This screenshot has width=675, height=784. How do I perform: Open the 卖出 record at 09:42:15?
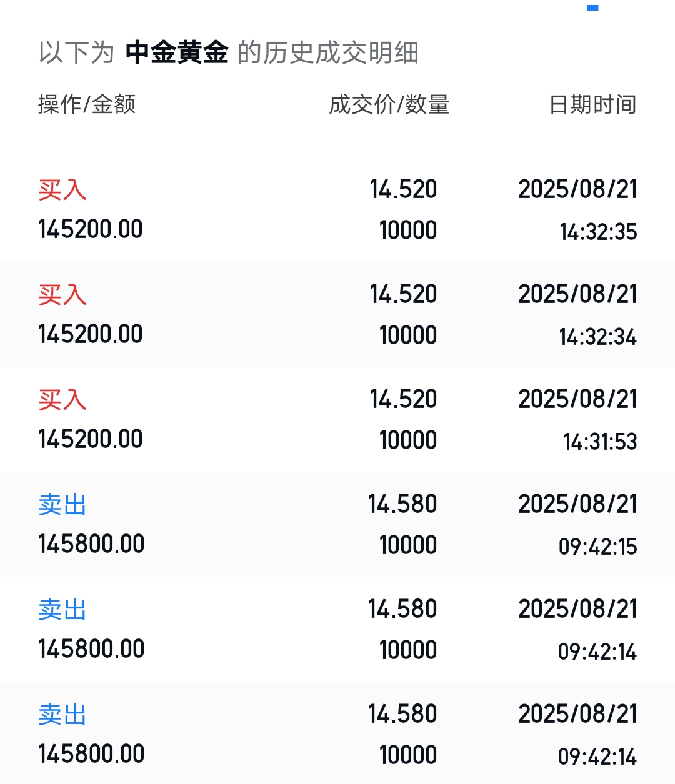pos(337,524)
